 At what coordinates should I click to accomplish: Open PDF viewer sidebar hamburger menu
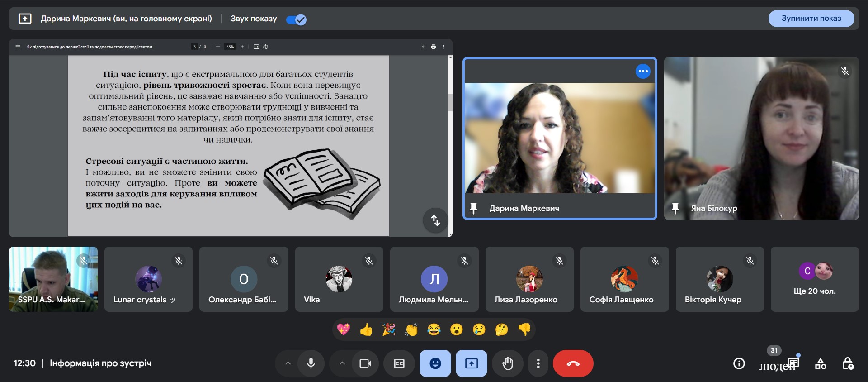tap(18, 47)
